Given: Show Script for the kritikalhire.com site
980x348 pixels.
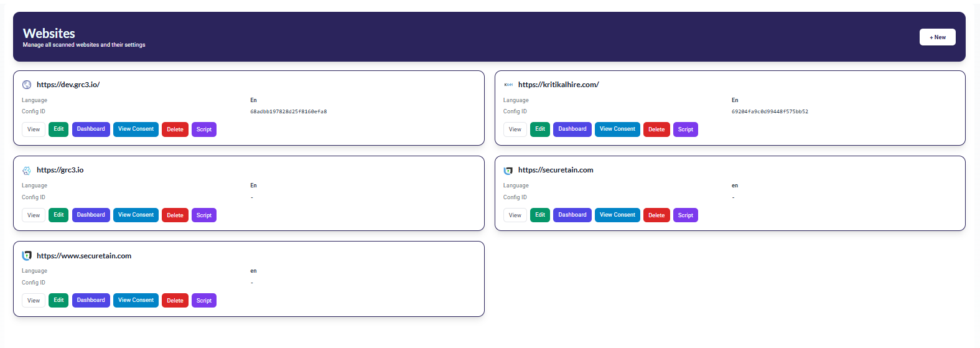Looking at the screenshot, I should coord(685,129).
